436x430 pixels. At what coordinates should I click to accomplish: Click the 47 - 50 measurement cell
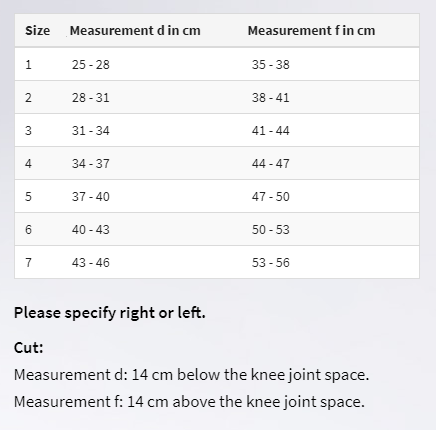click(271, 196)
